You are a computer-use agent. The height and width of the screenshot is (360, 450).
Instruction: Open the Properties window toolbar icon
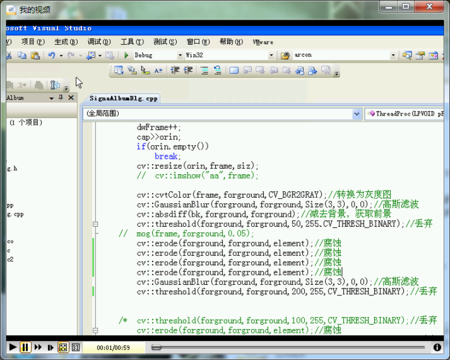(420, 55)
